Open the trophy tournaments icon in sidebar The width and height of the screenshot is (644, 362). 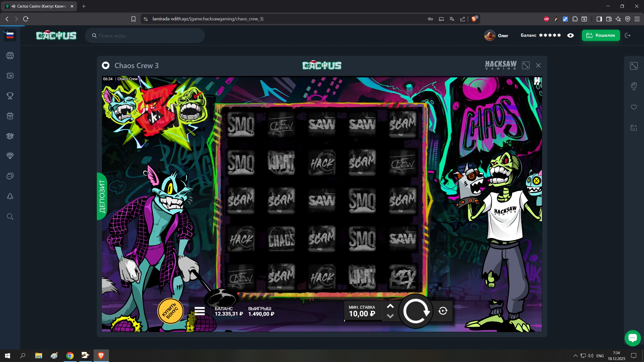coord(10,96)
